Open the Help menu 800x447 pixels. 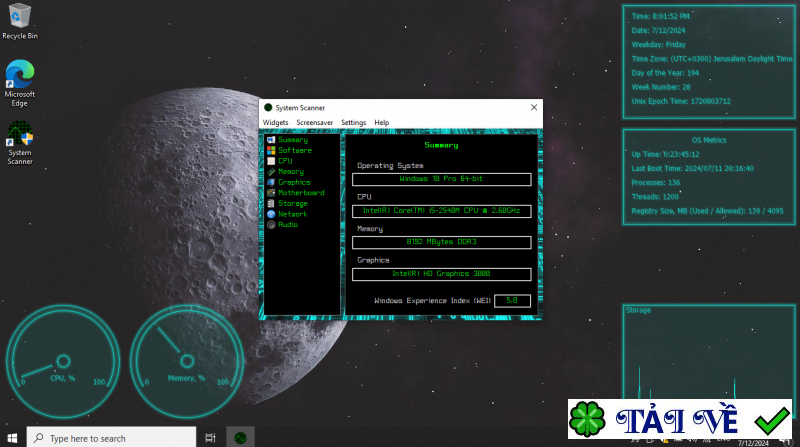click(x=382, y=122)
